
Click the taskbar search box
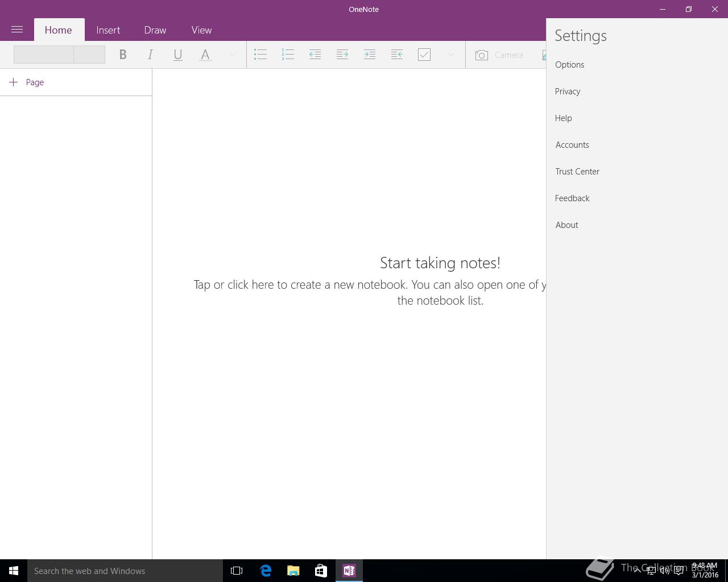click(125, 571)
